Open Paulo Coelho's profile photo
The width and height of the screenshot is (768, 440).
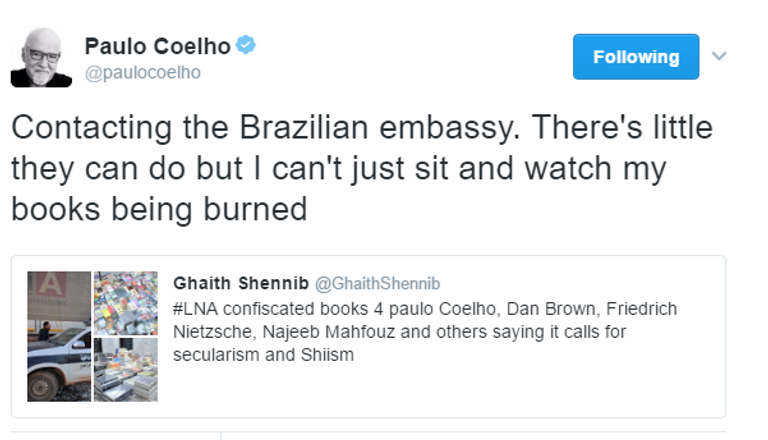(x=41, y=57)
